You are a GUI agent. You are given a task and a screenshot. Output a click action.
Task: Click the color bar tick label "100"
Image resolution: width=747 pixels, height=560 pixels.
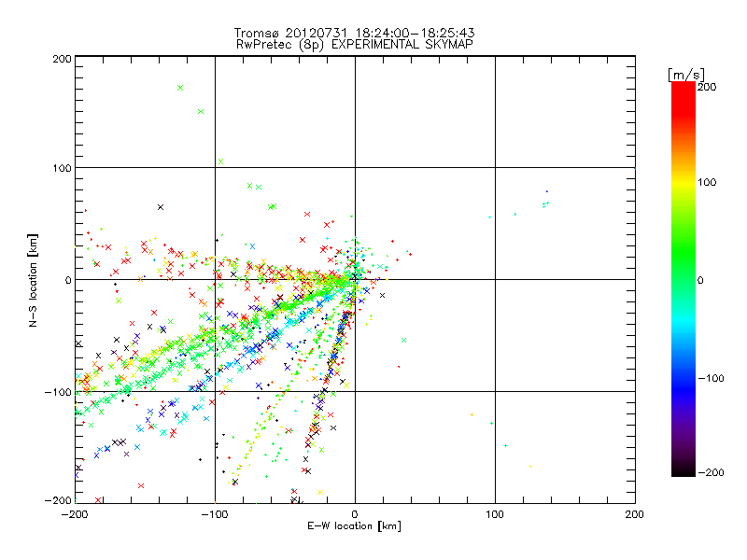707,182
